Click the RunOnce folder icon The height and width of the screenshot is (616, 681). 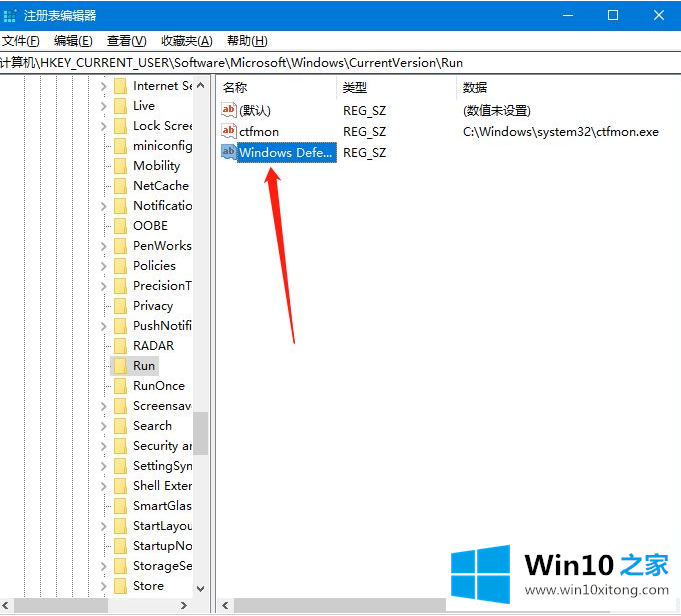tap(120, 386)
